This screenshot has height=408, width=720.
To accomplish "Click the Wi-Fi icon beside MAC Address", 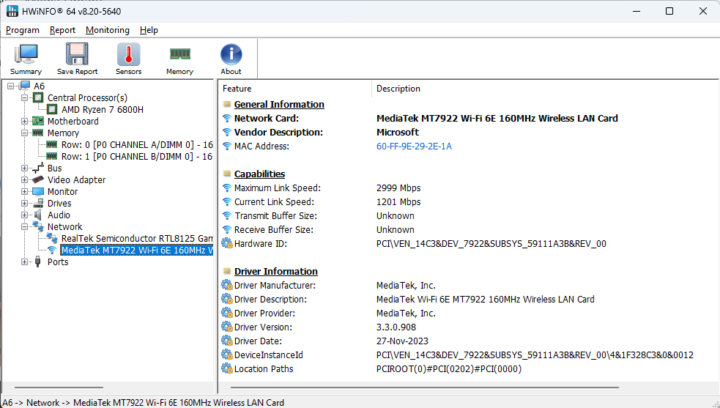I will pos(227,146).
